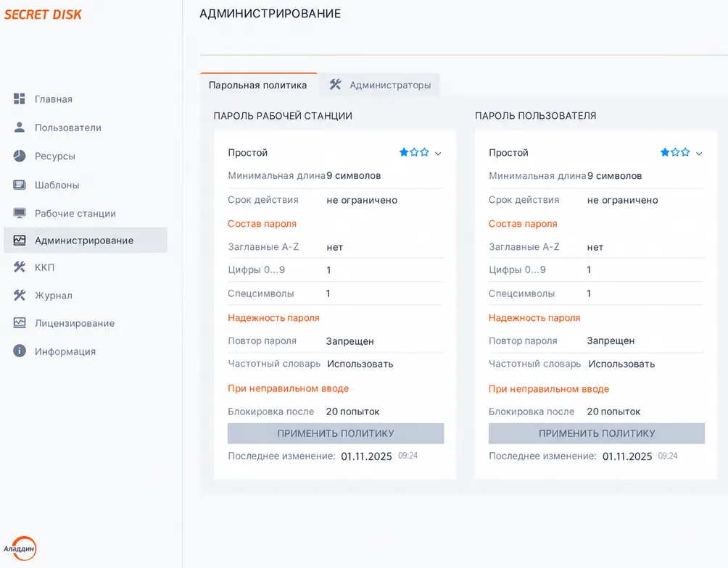Viewport: 728px width, 568px height.
Task: Click the Лицензирование chart icon
Action: coord(19,323)
